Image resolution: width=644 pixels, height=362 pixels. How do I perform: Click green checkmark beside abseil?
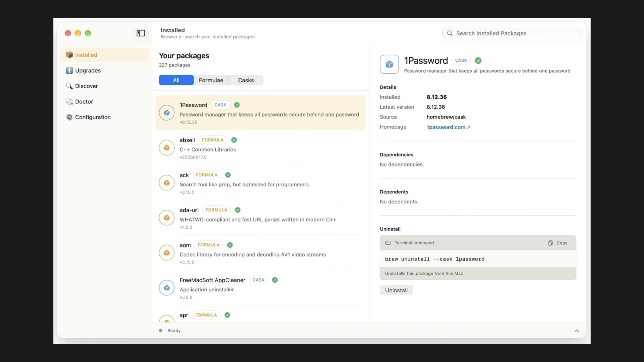click(x=234, y=140)
